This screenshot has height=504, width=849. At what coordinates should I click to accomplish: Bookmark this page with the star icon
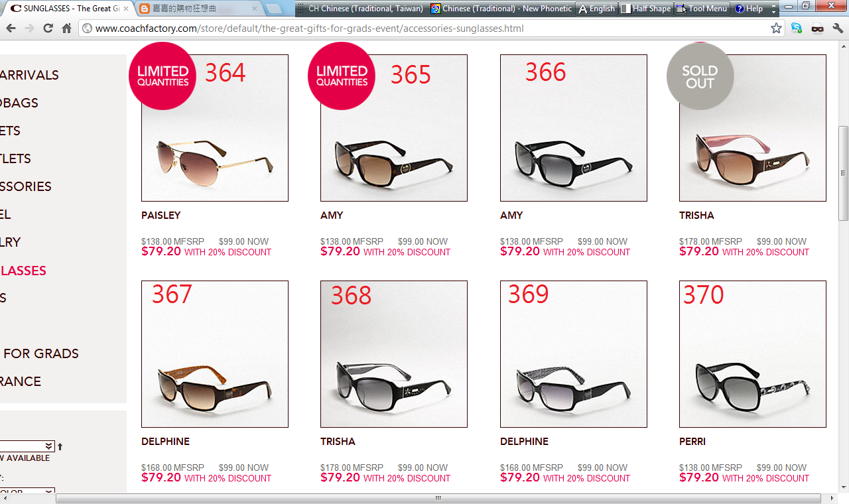pos(776,29)
